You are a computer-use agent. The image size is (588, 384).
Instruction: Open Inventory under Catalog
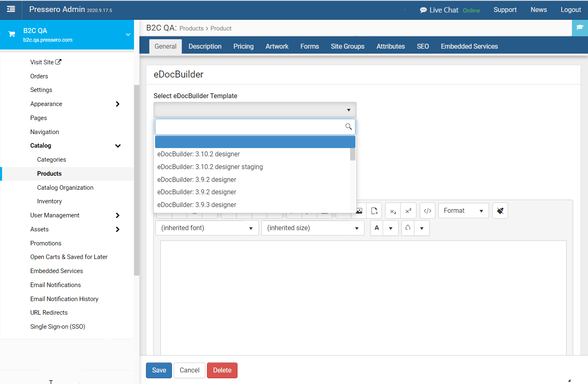tap(49, 201)
